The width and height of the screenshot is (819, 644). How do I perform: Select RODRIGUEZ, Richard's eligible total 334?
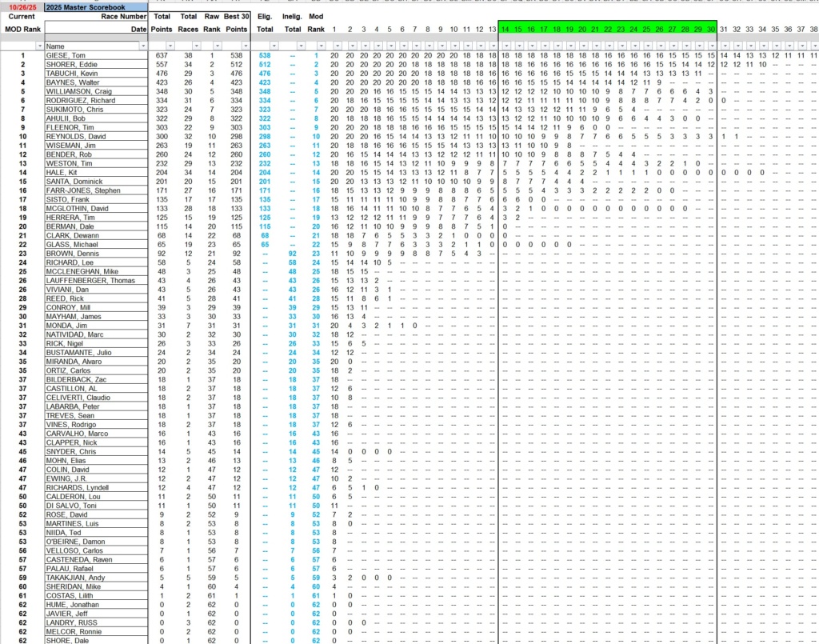[265, 101]
